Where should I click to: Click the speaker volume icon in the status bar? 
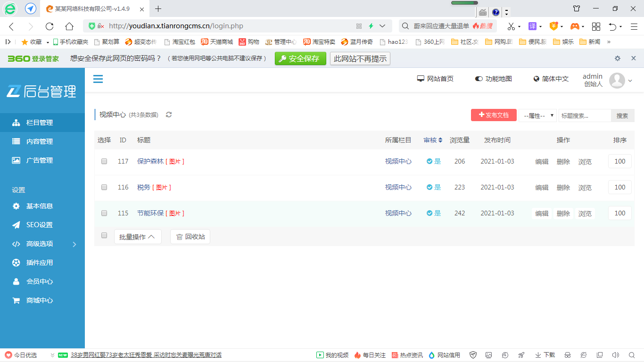(615, 355)
